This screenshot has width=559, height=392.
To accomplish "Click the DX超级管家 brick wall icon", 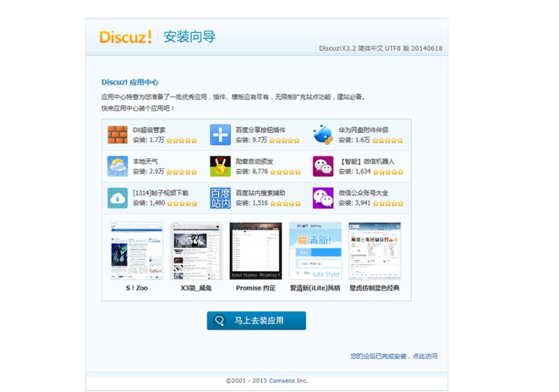I will 117,134.
